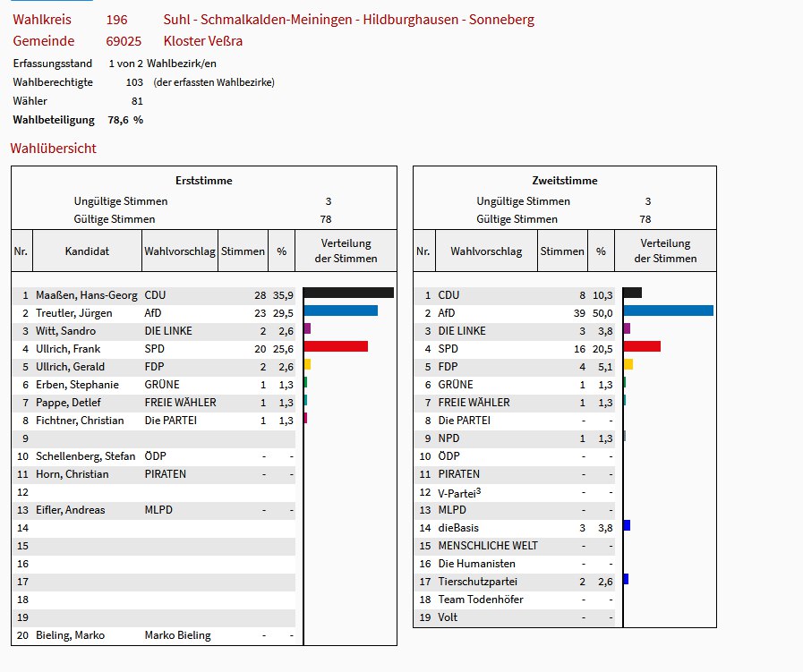803x672 pixels.
Task: Click 'Volt' party row
Action: point(515,617)
